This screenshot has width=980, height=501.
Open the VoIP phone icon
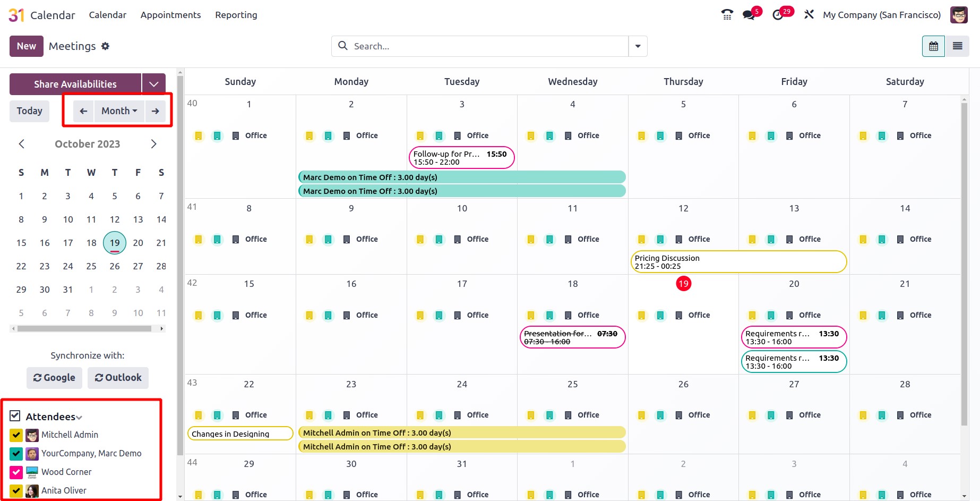point(727,15)
